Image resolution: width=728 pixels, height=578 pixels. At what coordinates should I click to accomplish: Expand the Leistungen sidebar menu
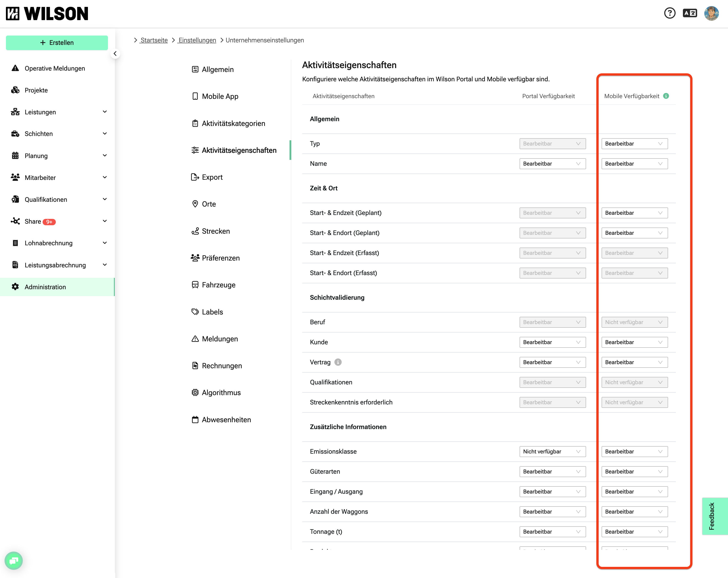[105, 112]
